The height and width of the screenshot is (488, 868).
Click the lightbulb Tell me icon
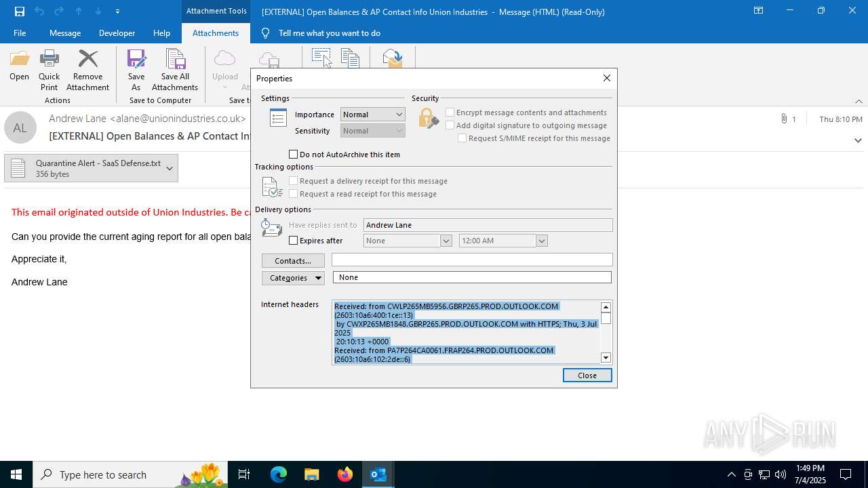265,33
